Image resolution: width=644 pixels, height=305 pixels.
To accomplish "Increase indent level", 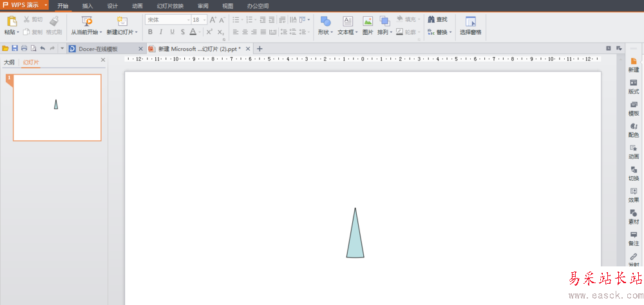I will click(272, 19).
